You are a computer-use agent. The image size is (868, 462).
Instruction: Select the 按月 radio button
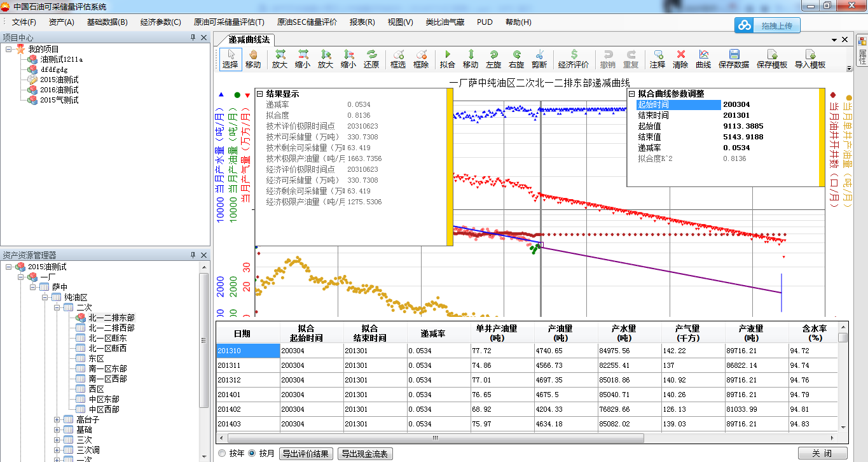click(252, 454)
